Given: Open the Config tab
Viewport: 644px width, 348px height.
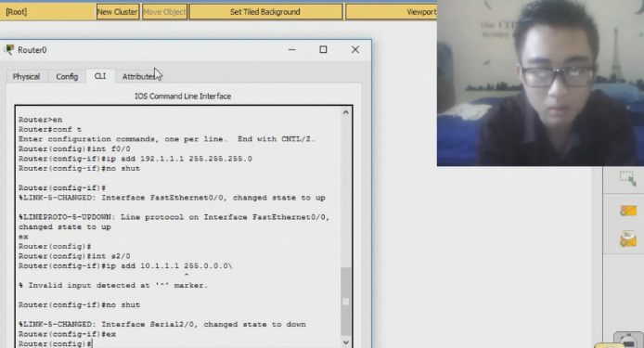Looking at the screenshot, I should (x=67, y=76).
